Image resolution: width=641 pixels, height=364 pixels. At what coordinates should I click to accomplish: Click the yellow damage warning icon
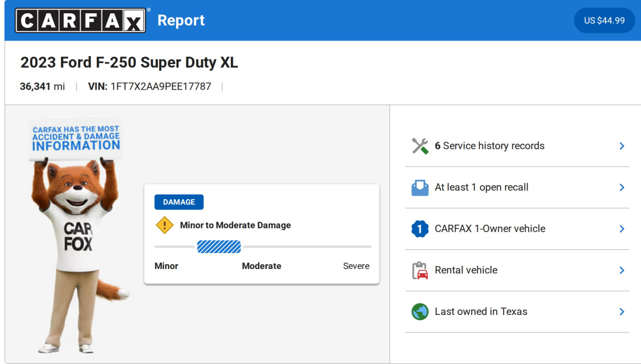pyautogui.click(x=165, y=225)
